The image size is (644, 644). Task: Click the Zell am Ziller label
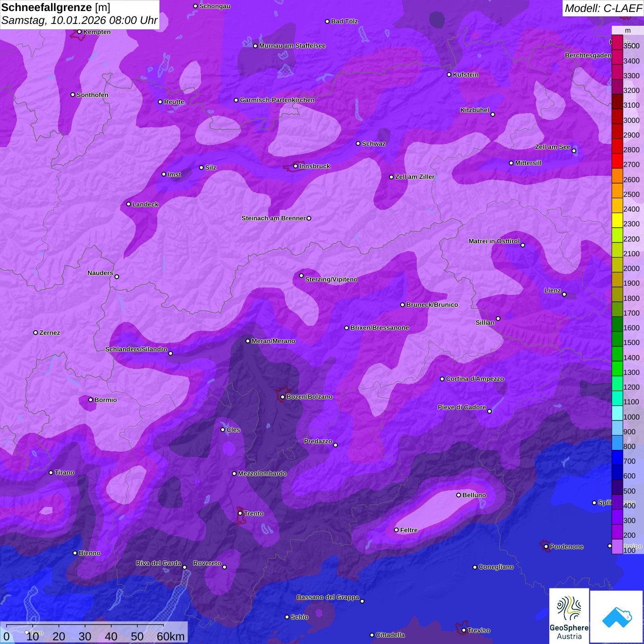click(414, 177)
